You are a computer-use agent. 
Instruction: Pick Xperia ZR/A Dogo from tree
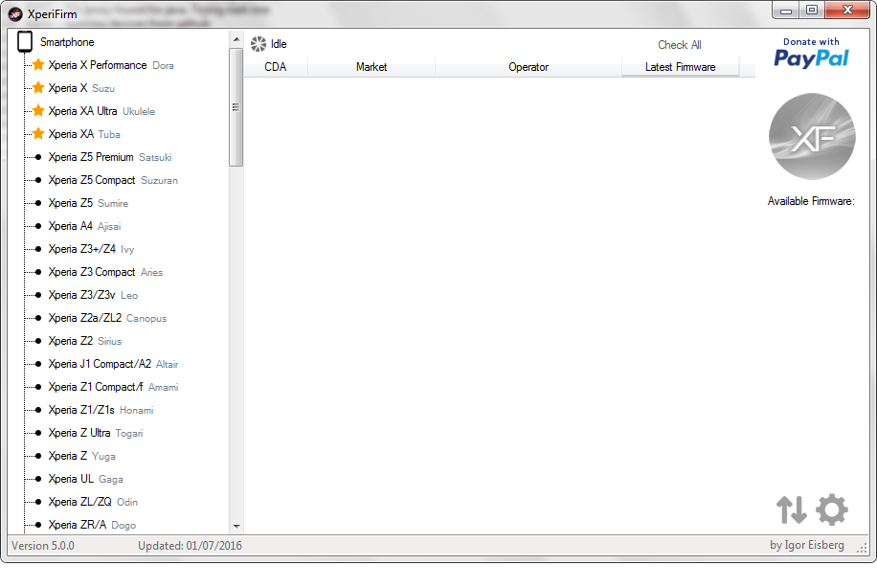[92, 525]
